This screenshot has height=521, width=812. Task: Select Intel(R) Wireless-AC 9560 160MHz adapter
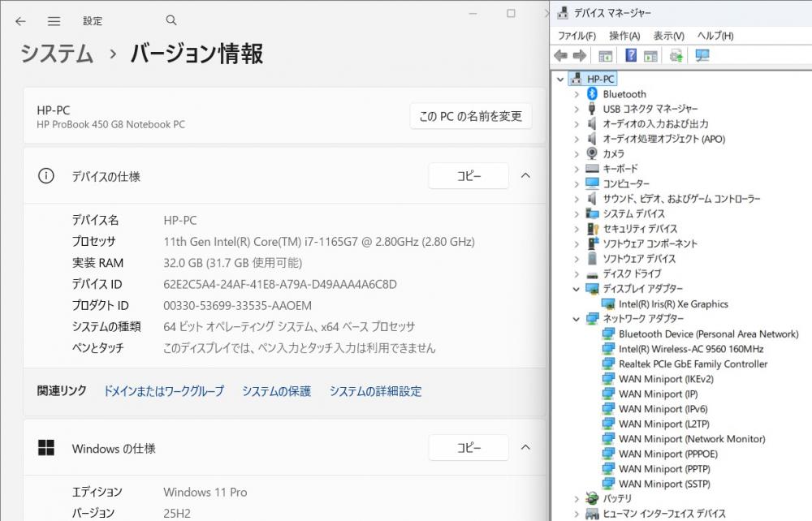pos(690,349)
